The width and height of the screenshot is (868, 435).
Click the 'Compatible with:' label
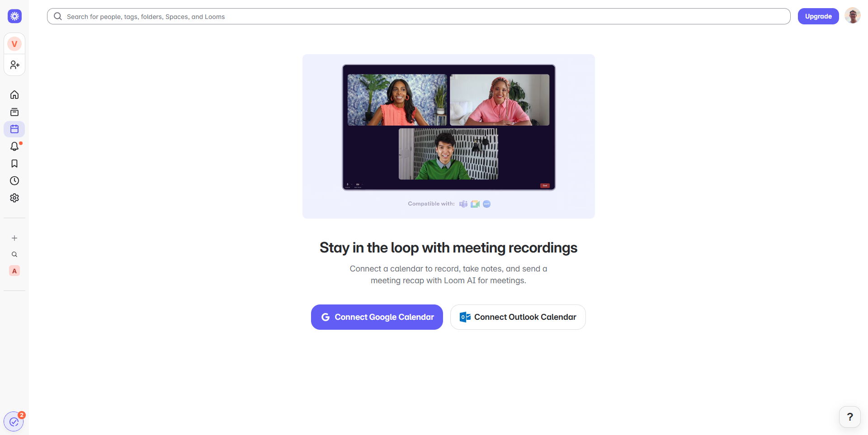(431, 204)
